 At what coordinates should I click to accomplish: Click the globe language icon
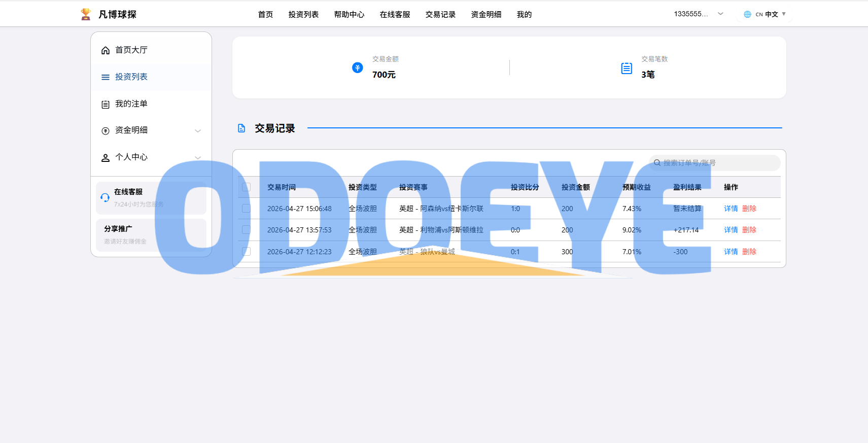747,14
